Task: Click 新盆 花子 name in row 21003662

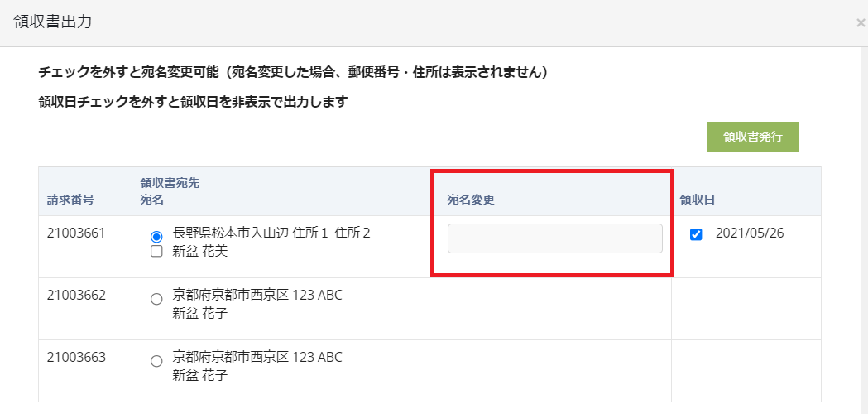Action: (x=200, y=313)
